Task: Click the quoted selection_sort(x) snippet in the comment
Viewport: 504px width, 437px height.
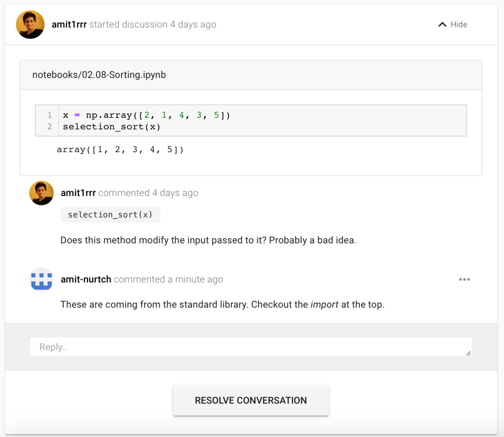Action: click(x=110, y=215)
